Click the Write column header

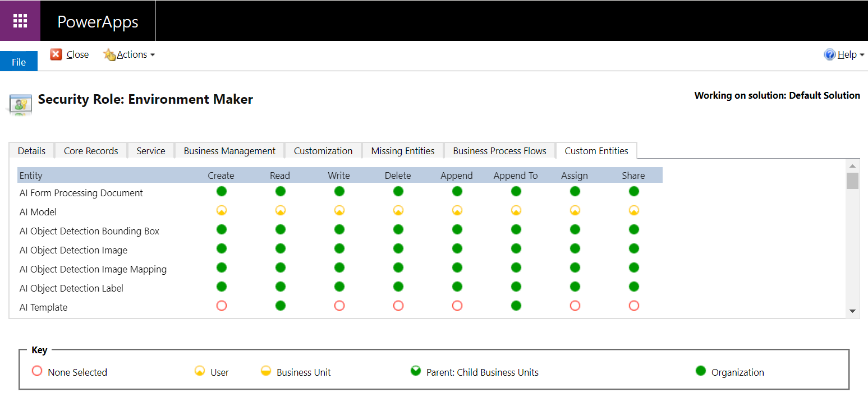(x=339, y=176)
